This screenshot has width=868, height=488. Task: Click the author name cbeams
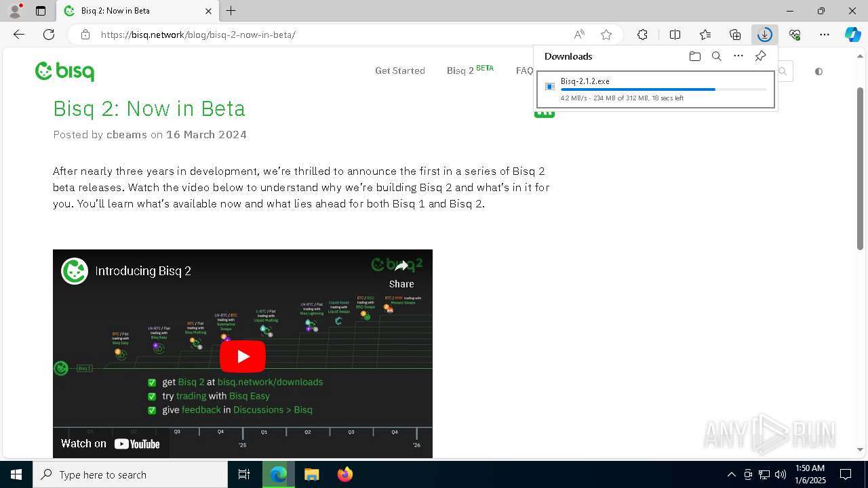point(127,134)
